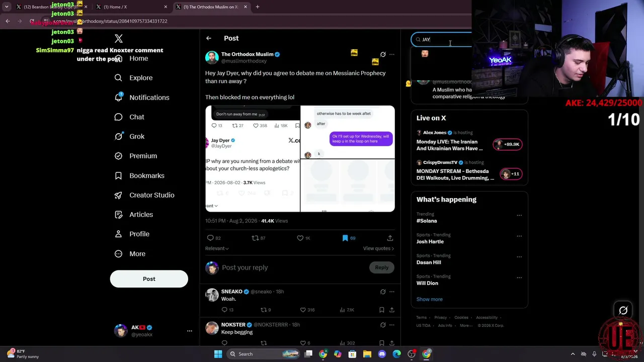Click the Windows taskbar Search box
The width and height of the screenshot is (644, 362).
(263, 354)
